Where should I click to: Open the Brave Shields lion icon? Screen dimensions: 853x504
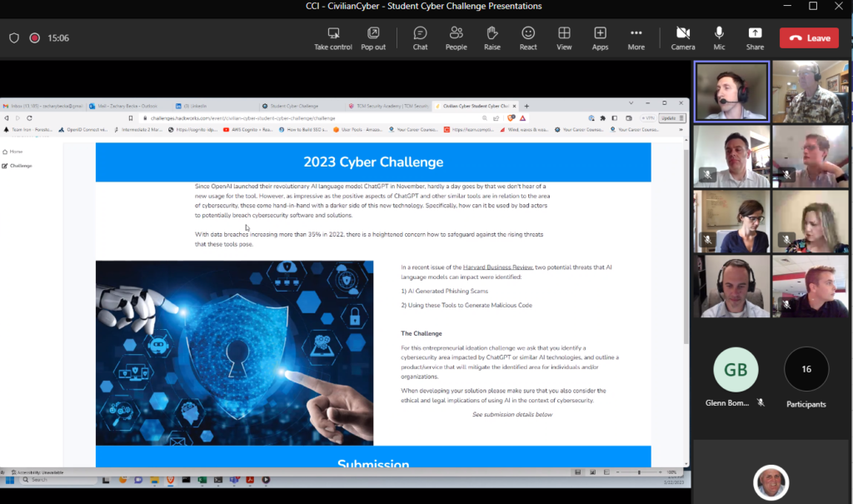pos(511,118)
